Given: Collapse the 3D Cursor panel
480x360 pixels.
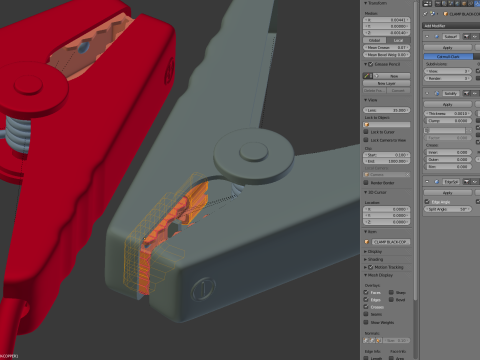Looking at the screenshot, I should [x=366, y=192].
